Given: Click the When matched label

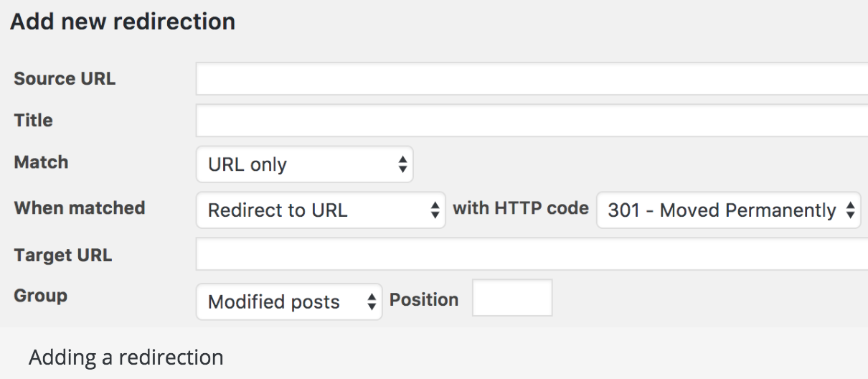Looking at the screenshot, I should point(79,208).
